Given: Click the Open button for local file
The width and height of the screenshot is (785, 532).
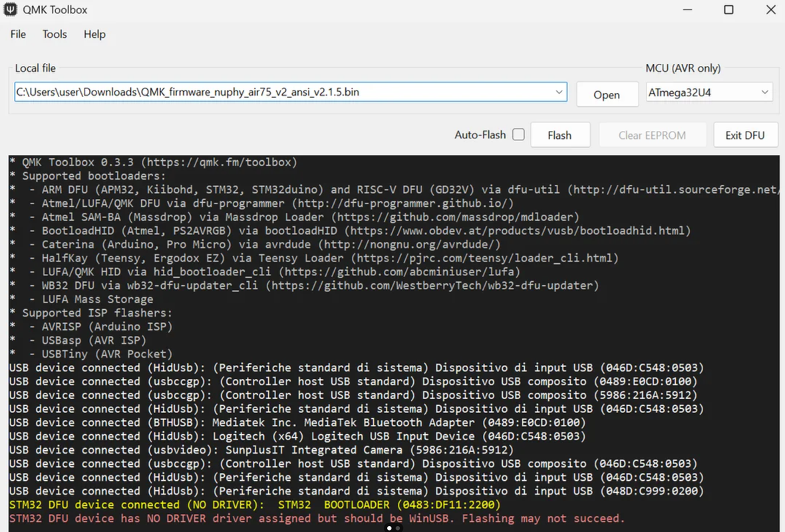Looking at the screenshot, I should coord(607,94).
